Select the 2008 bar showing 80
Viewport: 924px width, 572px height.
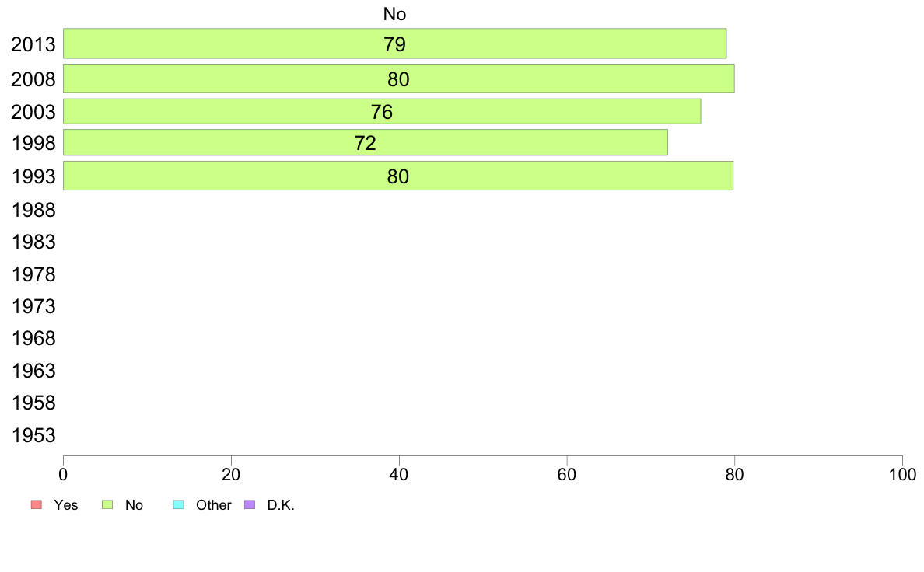pos(399,78)
